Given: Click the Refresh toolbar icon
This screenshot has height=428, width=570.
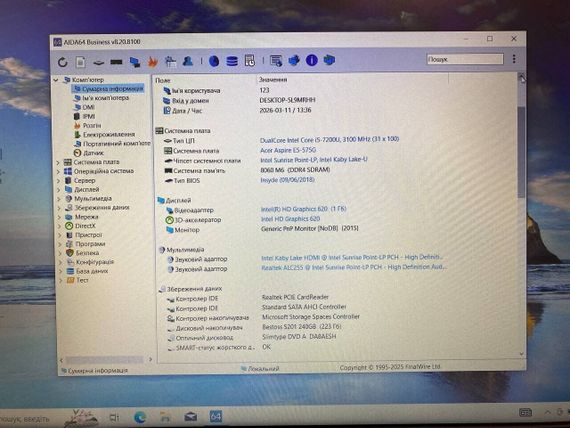Looking at the screenshot, I should point(63,62).
